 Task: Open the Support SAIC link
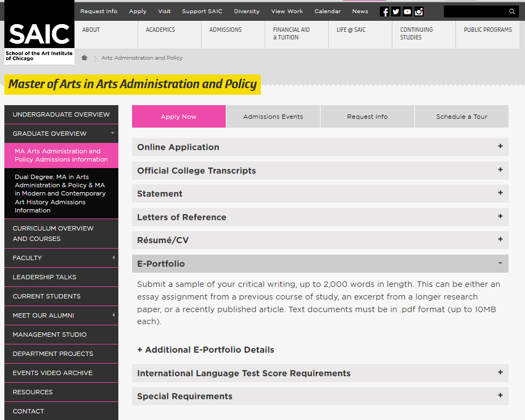click(202, 11)
